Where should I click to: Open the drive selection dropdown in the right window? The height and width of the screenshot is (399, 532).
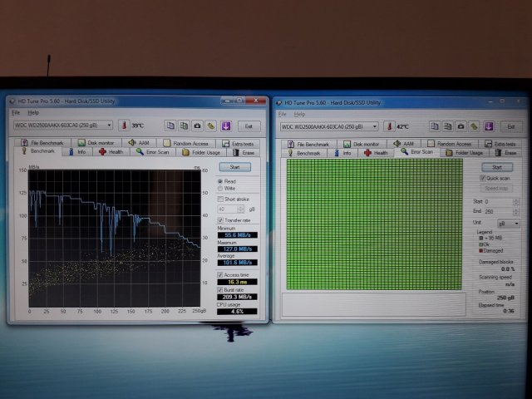[x=376, y=126]
